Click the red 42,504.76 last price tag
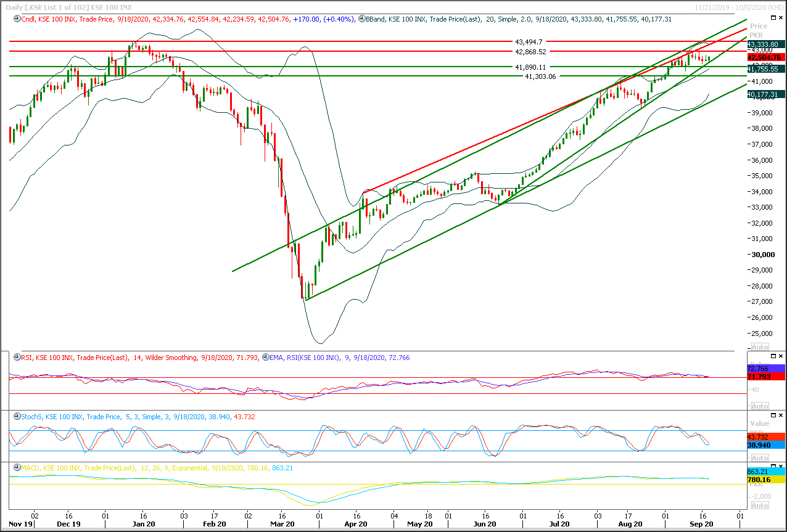 pos(765,57)
